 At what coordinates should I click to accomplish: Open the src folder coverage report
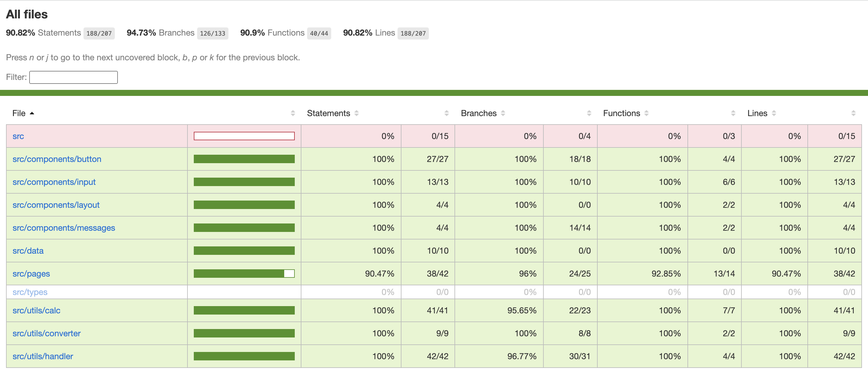[18, 136]
